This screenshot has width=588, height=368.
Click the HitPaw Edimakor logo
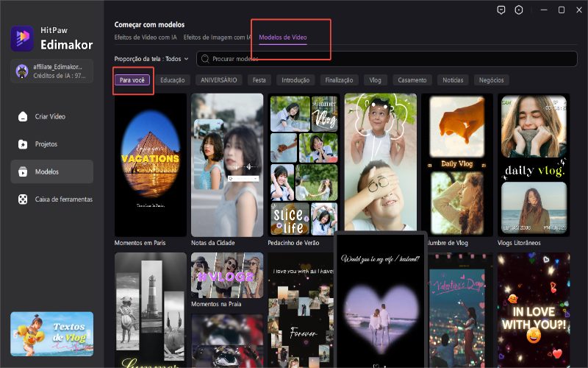pos(23,38)
